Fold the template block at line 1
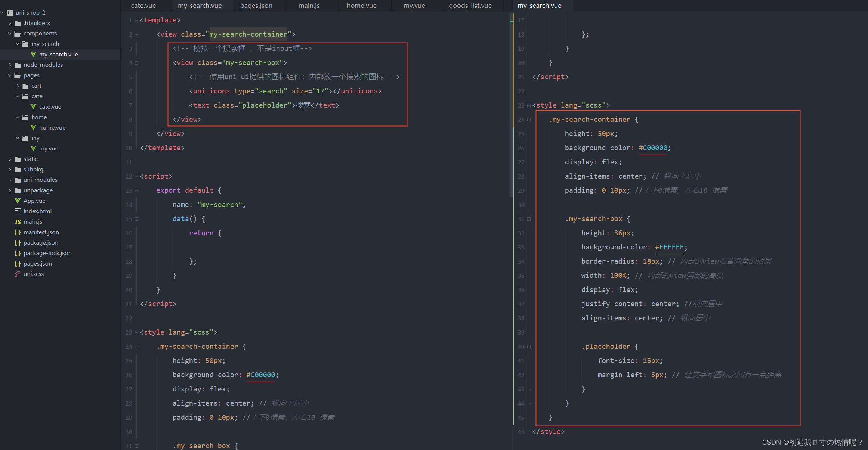The height and width of the screenshot is (450, 868). 136,20
